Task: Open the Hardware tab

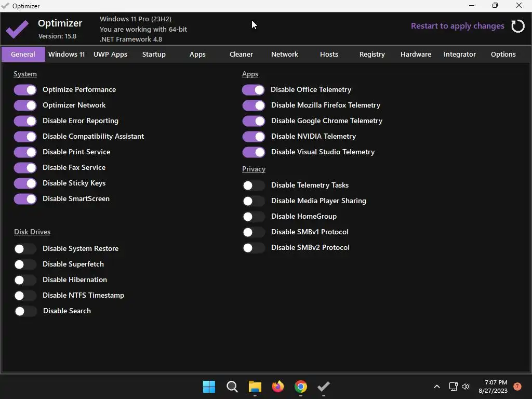Action: (x=416, y=54)
